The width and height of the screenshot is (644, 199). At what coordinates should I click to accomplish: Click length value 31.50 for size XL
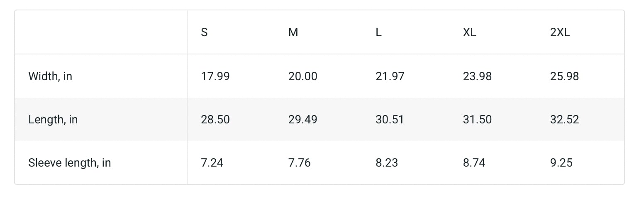[477, 120]
